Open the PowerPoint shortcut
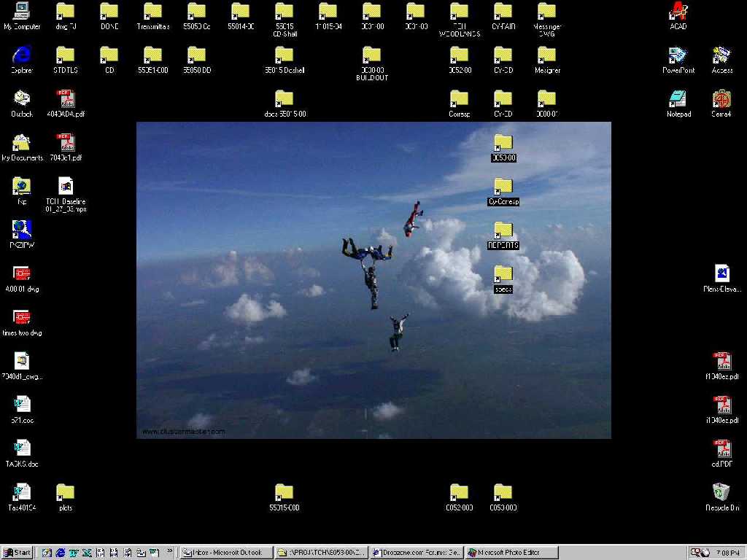 point(678,55)
